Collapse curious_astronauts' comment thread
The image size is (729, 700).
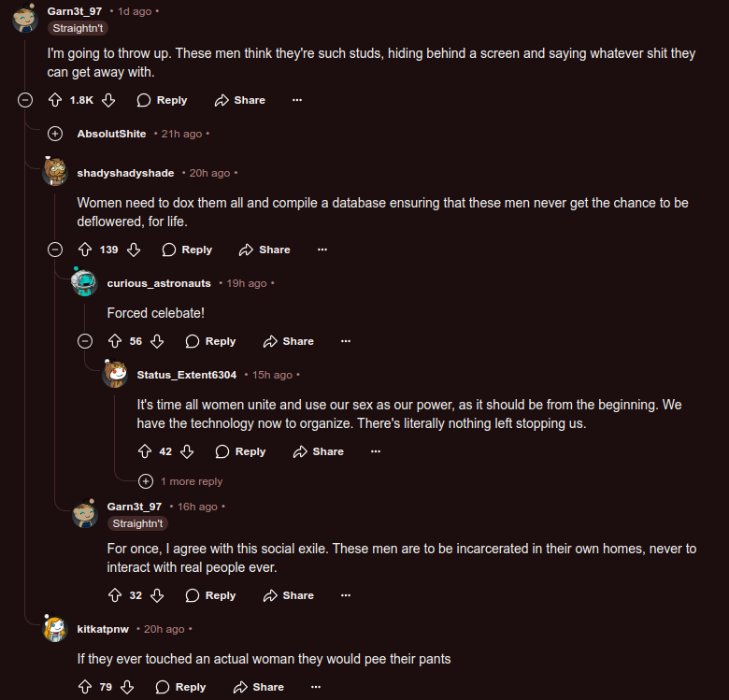coord(85,341)
